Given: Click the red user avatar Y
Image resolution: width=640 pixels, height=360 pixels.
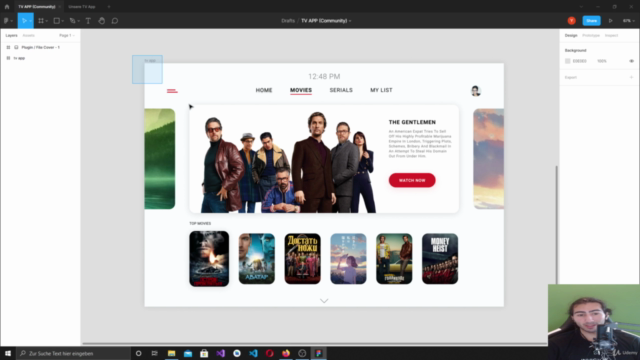Looking at the screenshot, I should (x=571, y=21).
